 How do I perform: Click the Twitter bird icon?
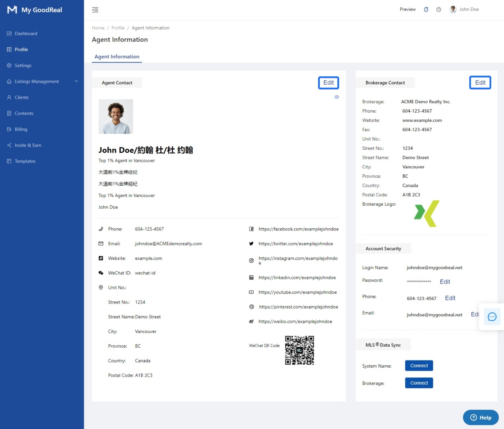pos(251,244)
